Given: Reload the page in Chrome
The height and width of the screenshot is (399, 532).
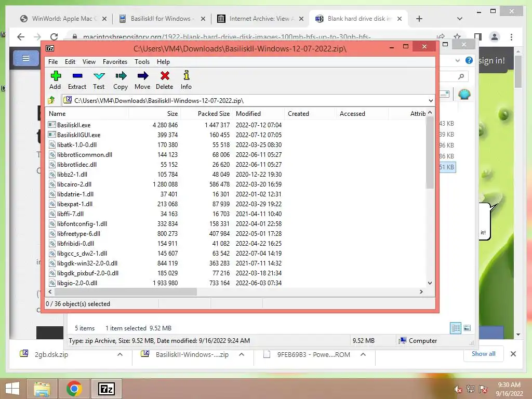Looking at the screenshot, I should click(x=54, y=37).
